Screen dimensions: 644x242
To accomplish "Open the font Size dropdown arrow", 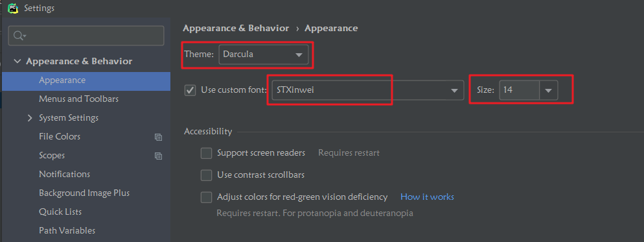I will [x=548, y=90].
